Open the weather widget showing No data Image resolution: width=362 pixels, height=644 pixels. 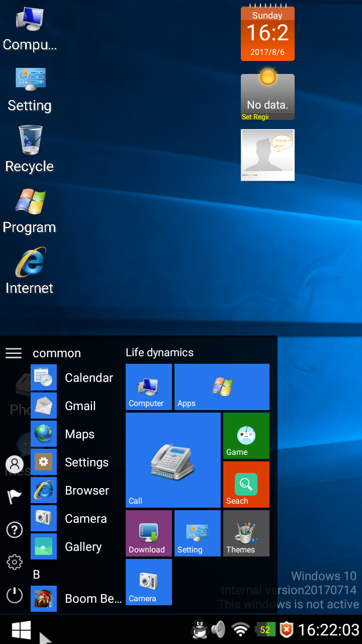(x=267, y=95)
